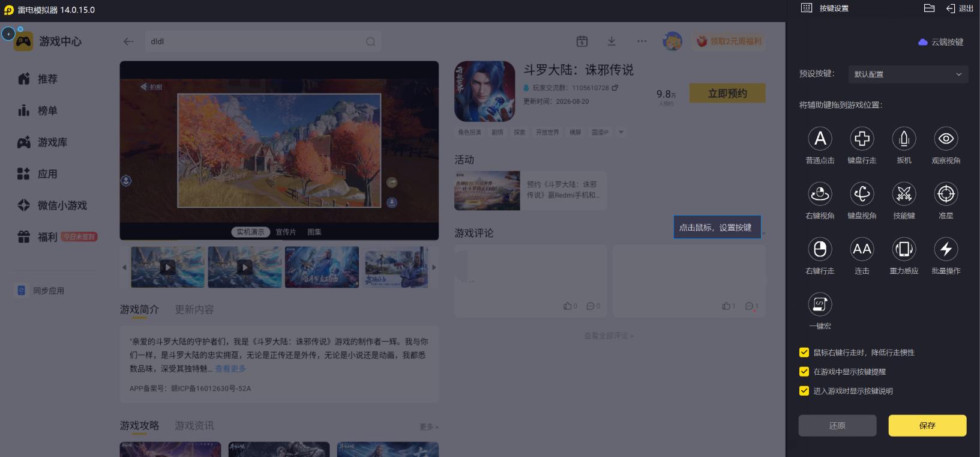Open 应用 in the sidebar
This screenshot has height=457, width=980.
38,174
